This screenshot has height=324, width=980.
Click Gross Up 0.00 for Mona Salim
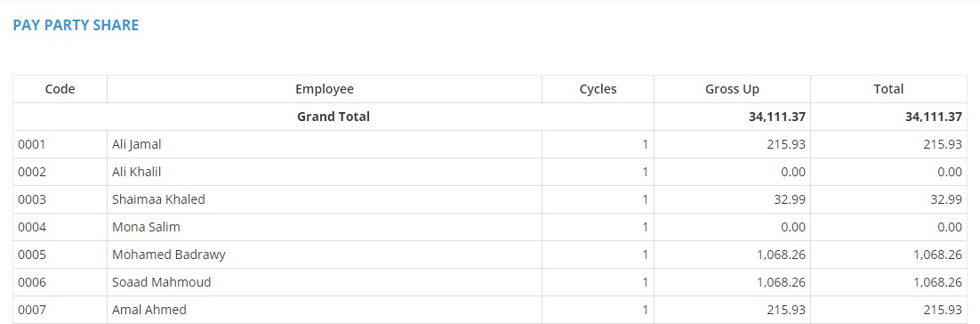(793, 227)
